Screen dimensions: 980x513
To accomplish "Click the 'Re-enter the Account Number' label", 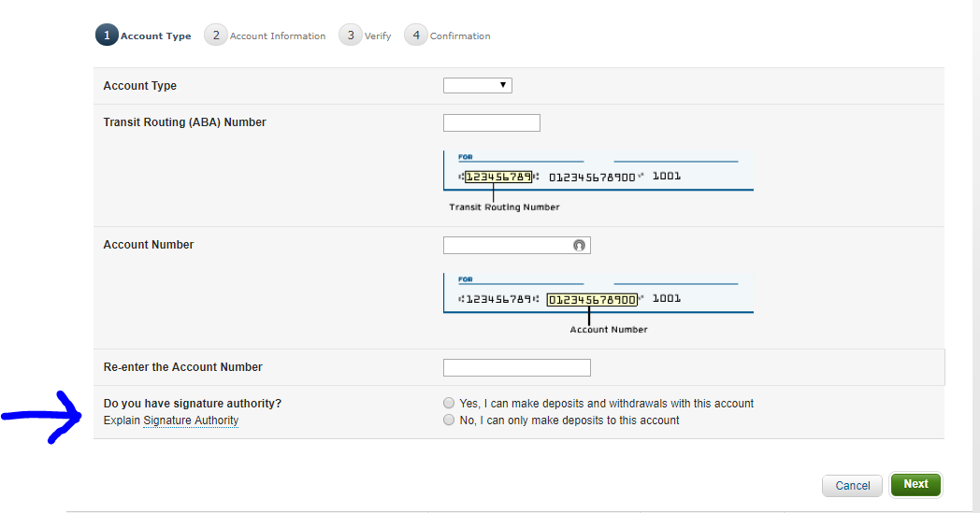I will (x=183, y=367).
